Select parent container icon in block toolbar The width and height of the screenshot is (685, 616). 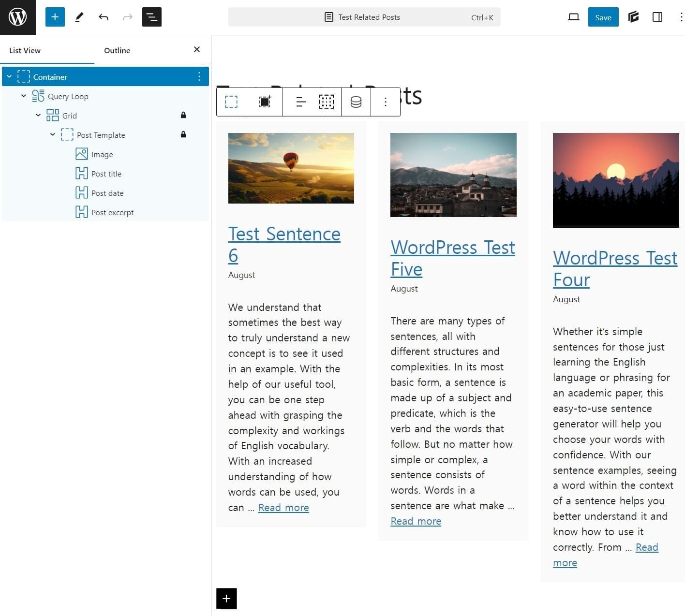coord(231,102)
